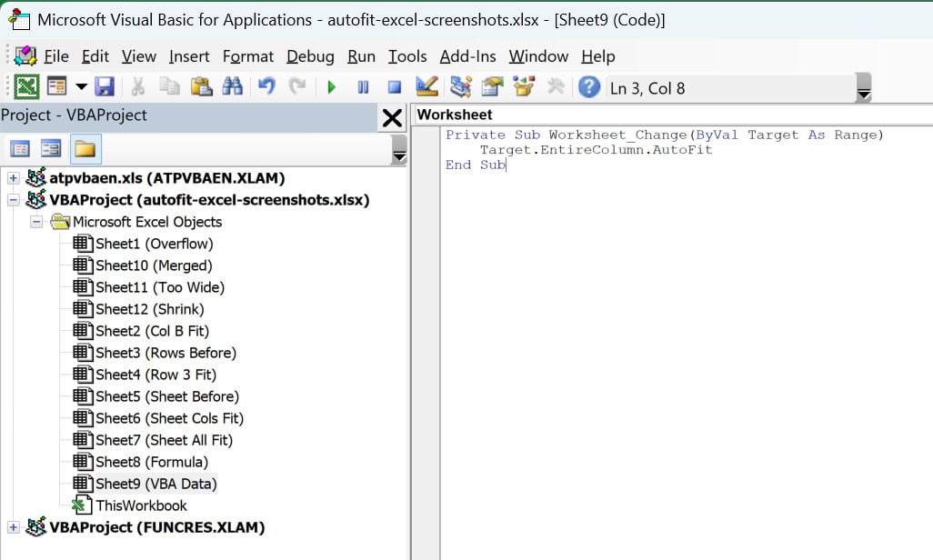This screenshot has width=933, height=560.
Task: Open Find with the binoculars icon
Action: tap(232, 87)
